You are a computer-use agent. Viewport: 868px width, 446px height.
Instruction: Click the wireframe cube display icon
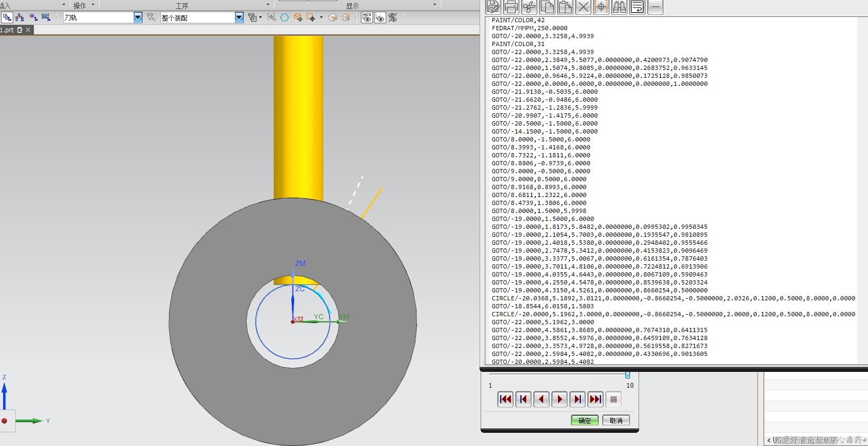(346, 17)
